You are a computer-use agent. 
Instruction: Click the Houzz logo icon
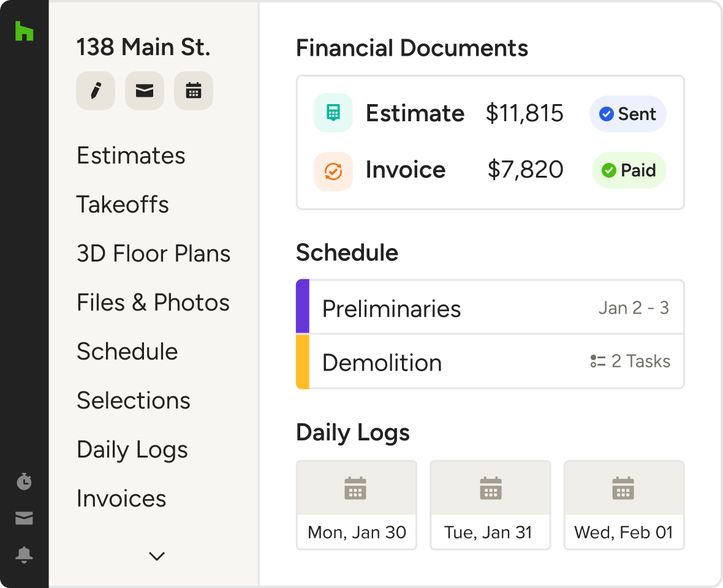[x=24, y=31]
